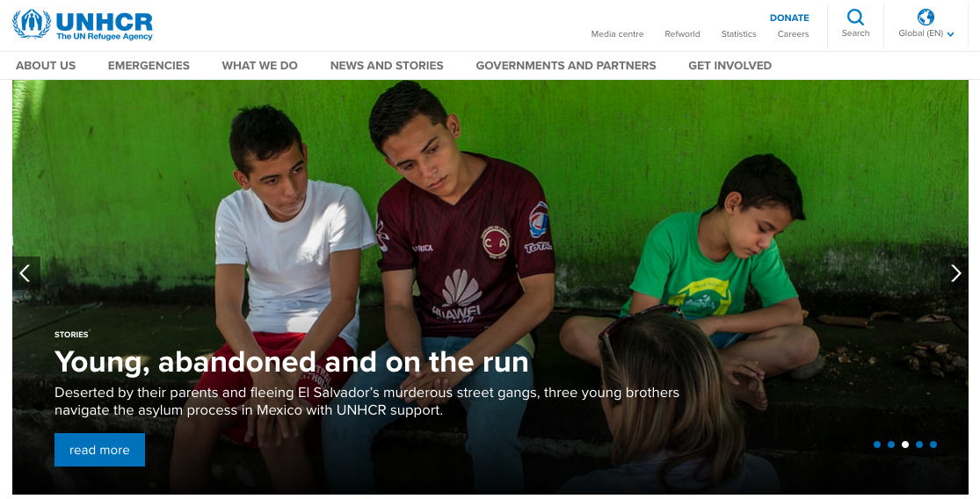Open Governments and Partners menu
980x499 pixels.
(566, 66)
